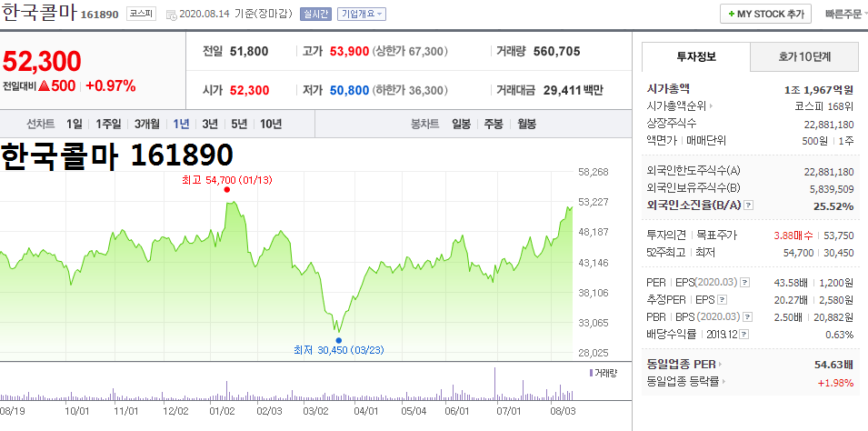This screenshot has height=431, width=868.
Task: Click the help icon next to PER EPS(2020.03)
Action: (x=744, y=283)
